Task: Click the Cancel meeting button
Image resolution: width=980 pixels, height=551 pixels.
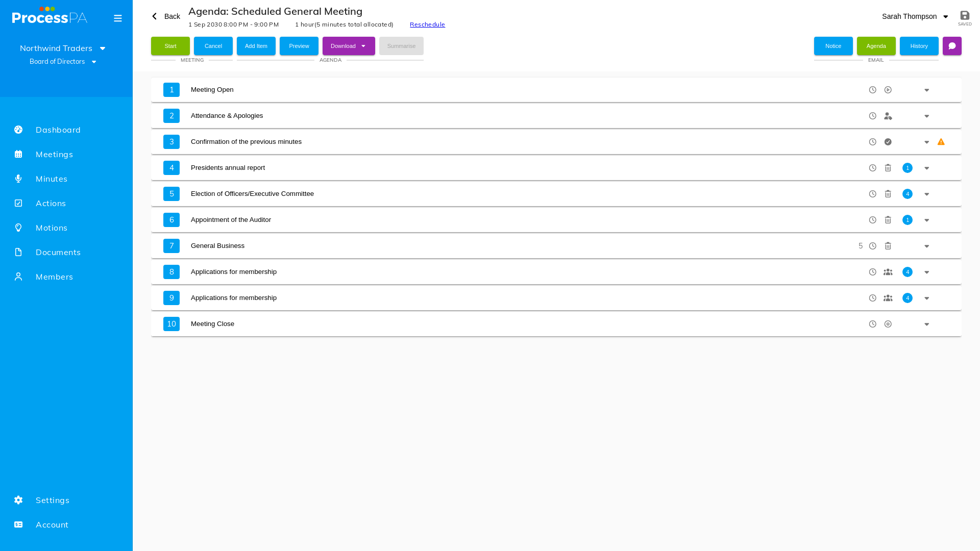Action: [x=213, y=46]
